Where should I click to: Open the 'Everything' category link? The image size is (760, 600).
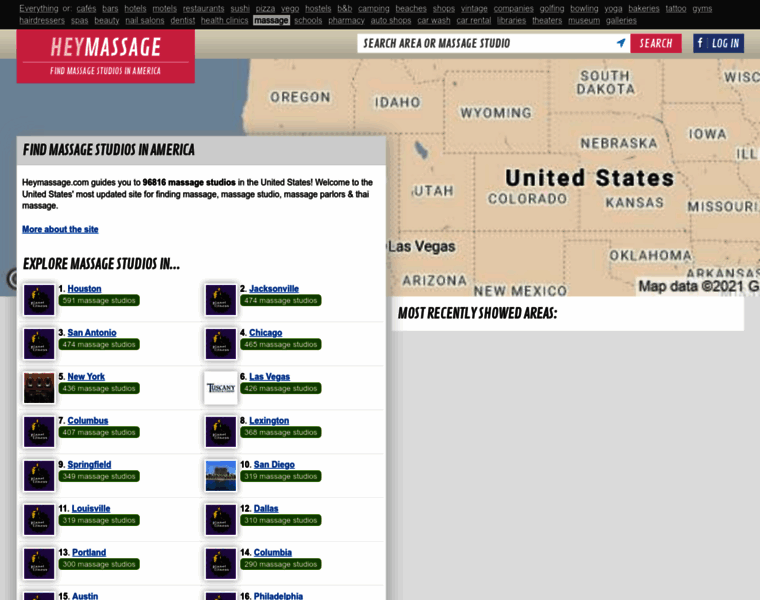(x=39, y=8)
